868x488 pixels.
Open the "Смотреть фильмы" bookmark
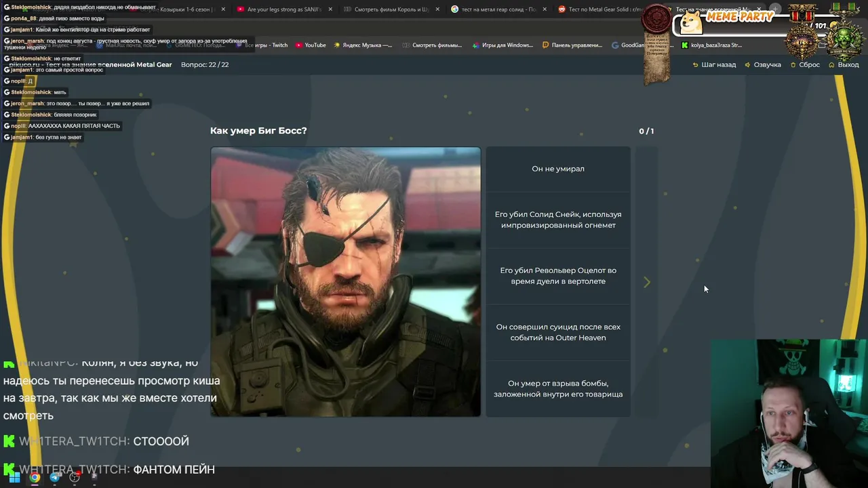click(432, 45)
